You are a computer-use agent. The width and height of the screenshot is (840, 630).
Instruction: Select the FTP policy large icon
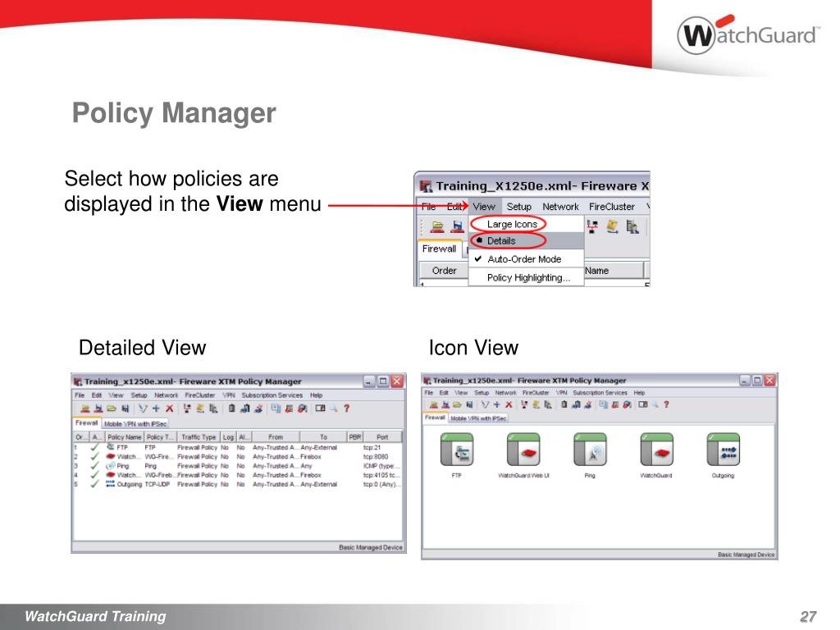(x=456, y=450)
